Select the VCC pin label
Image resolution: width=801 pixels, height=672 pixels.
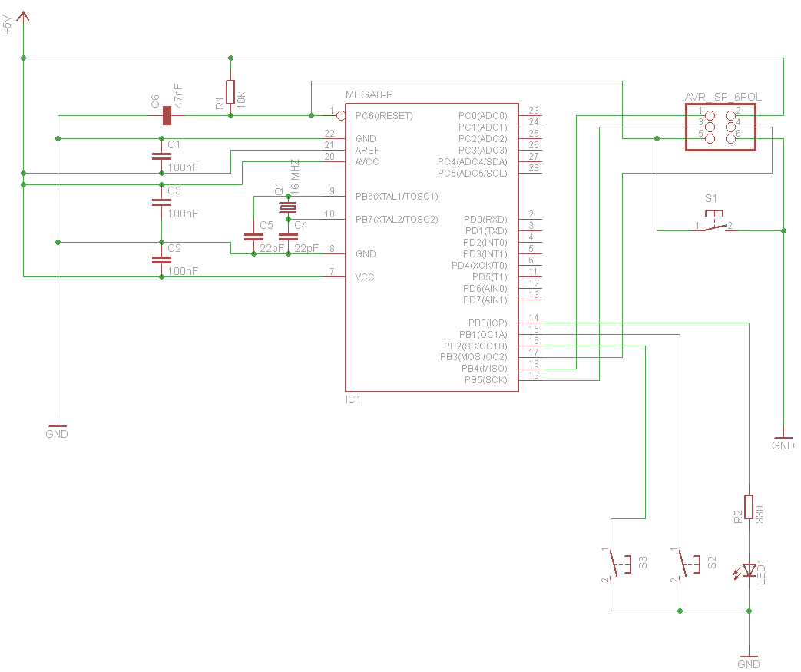(x=365, y=277)
